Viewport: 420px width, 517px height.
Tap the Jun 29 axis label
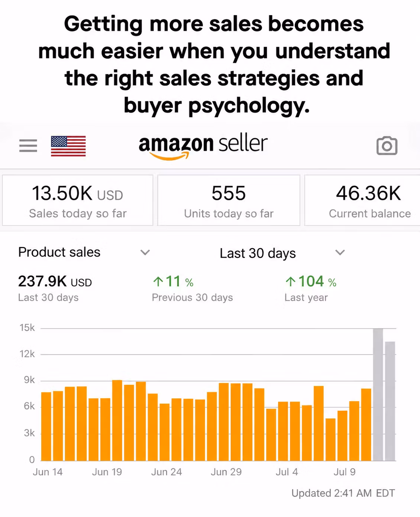click(x=226, y=472)
